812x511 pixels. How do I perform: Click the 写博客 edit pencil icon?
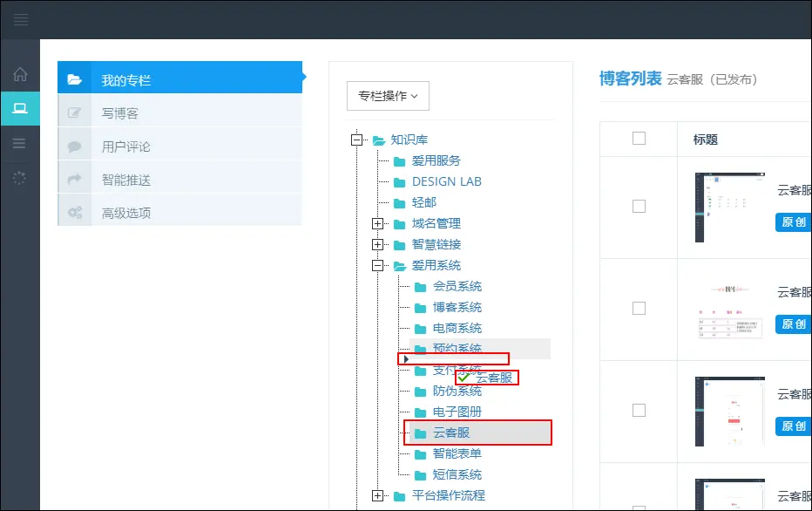tap(75, 113)
